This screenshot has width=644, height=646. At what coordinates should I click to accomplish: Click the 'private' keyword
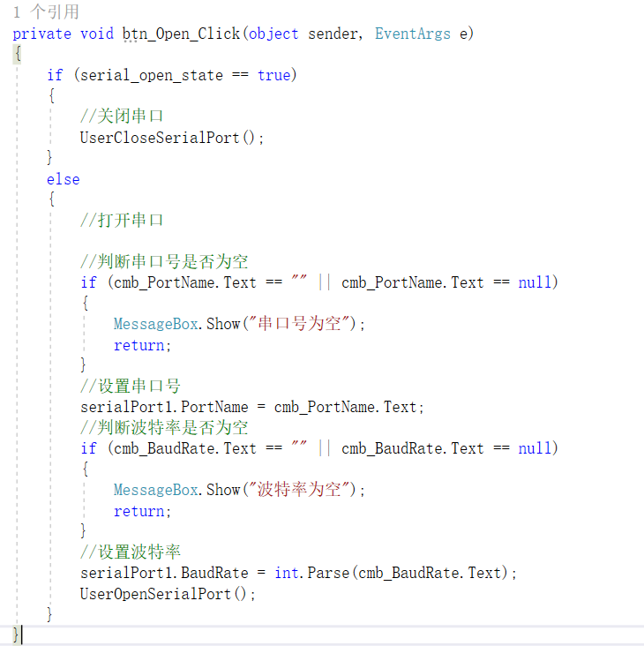click(41, 34)
